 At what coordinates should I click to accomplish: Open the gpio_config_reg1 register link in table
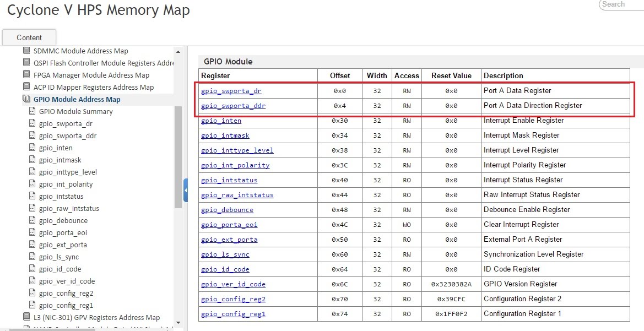click(x=233, y=314)
